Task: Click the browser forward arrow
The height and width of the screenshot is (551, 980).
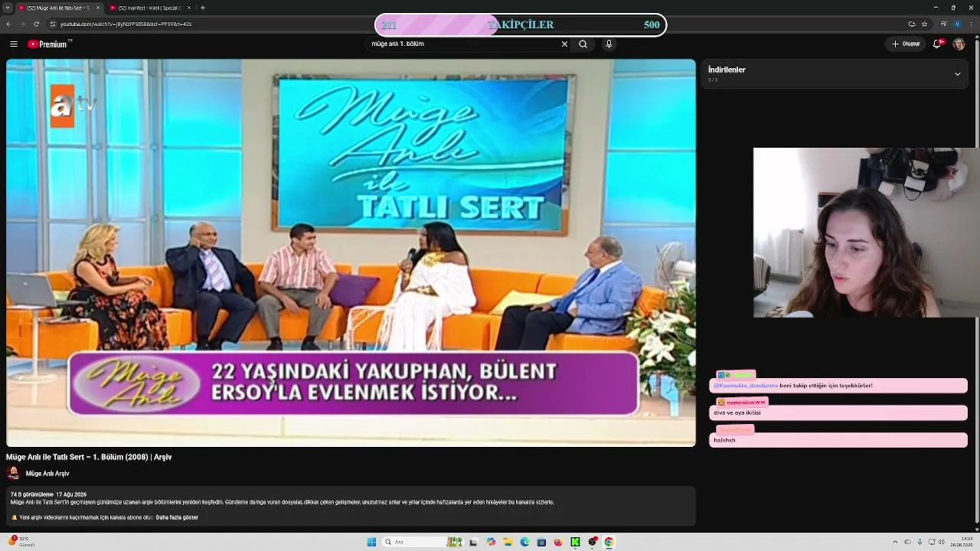Action: point(22,24)
